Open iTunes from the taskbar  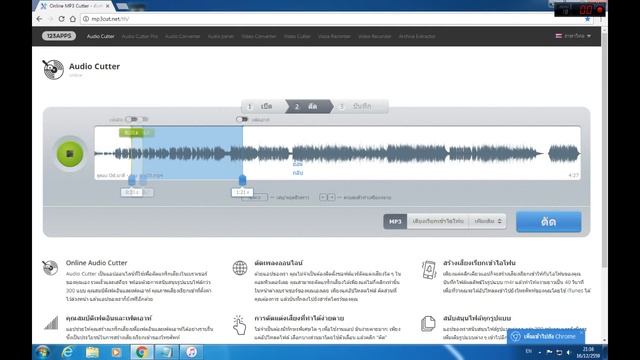(191, 352)
